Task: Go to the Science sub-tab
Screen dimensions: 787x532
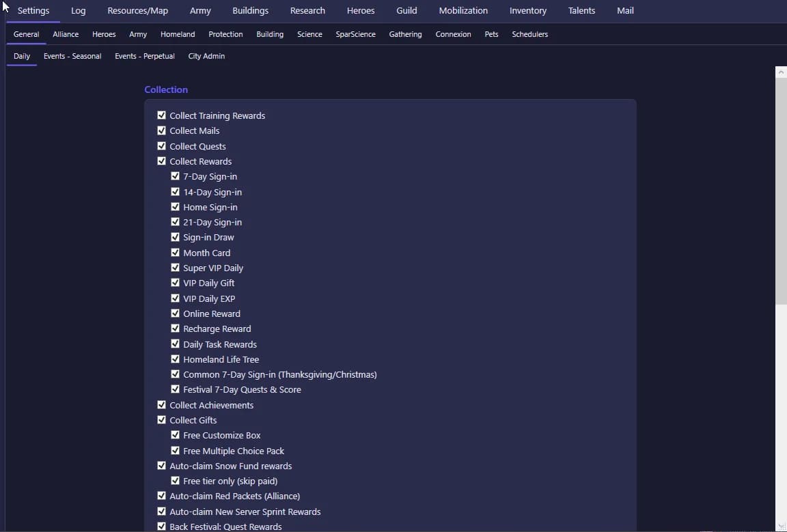Action: pos(309,34)
